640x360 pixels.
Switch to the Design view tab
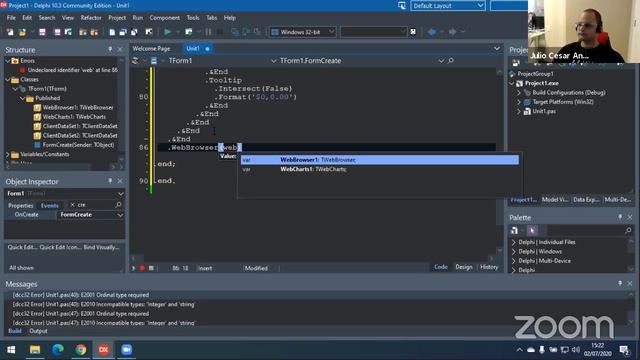[464, 267]
